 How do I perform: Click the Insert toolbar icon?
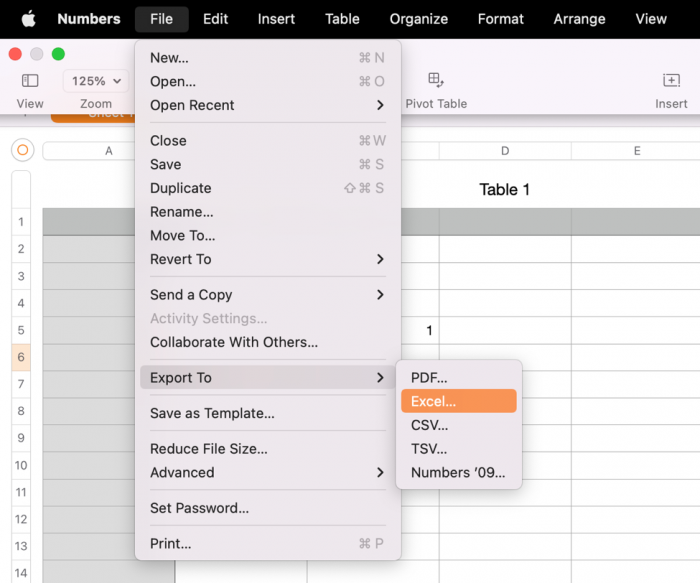tap(671, 81)
